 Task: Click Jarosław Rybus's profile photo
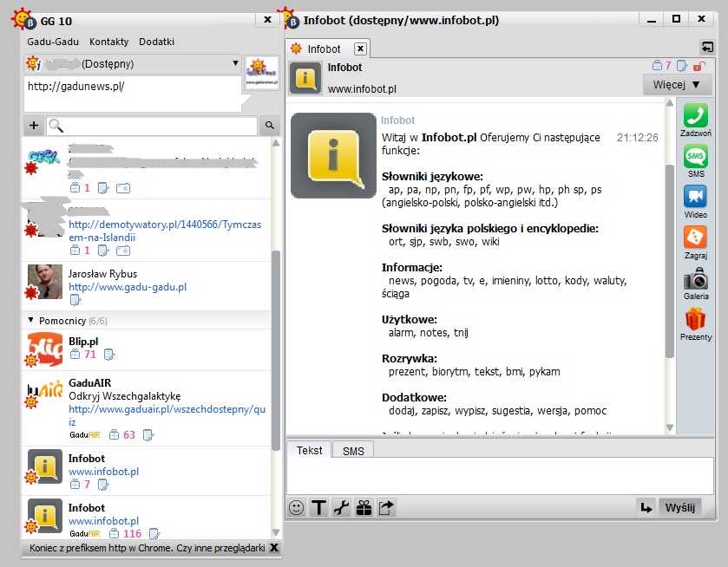click(44, 282)
